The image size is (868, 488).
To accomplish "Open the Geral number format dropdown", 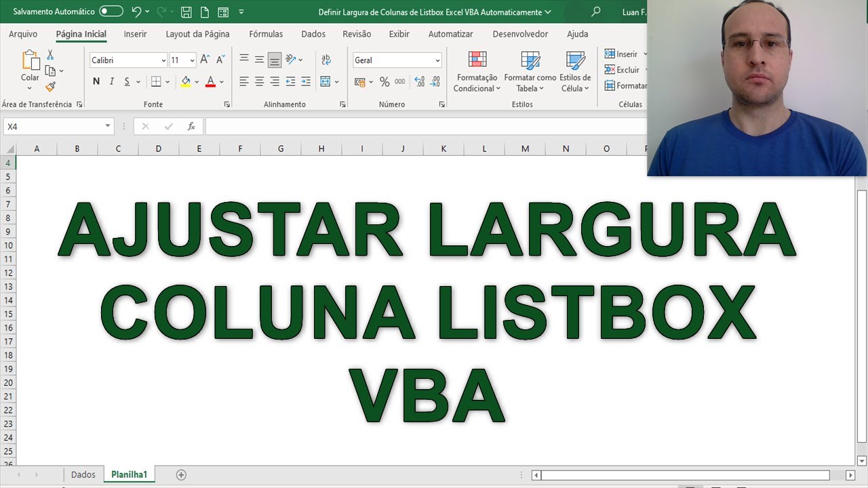I will (437, 60).
